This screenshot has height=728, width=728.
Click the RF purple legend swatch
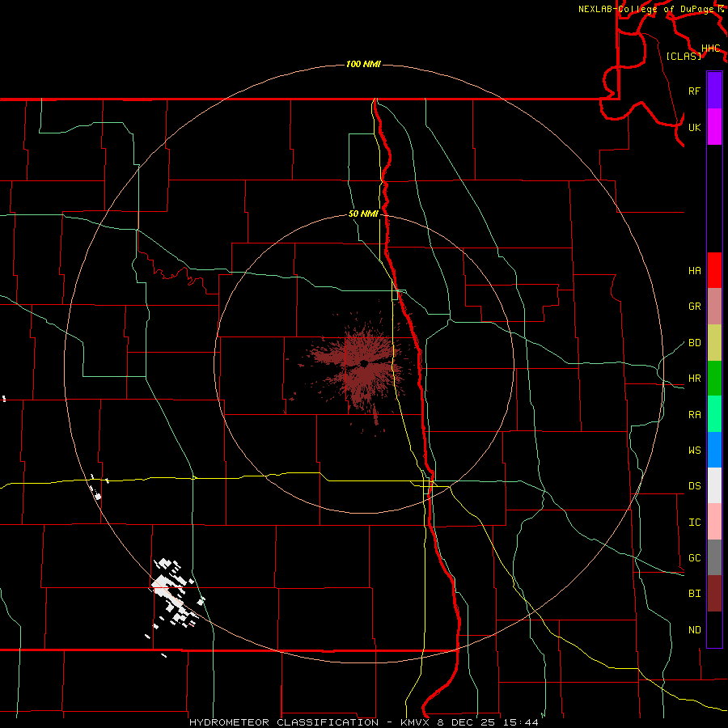coord(714,91)
